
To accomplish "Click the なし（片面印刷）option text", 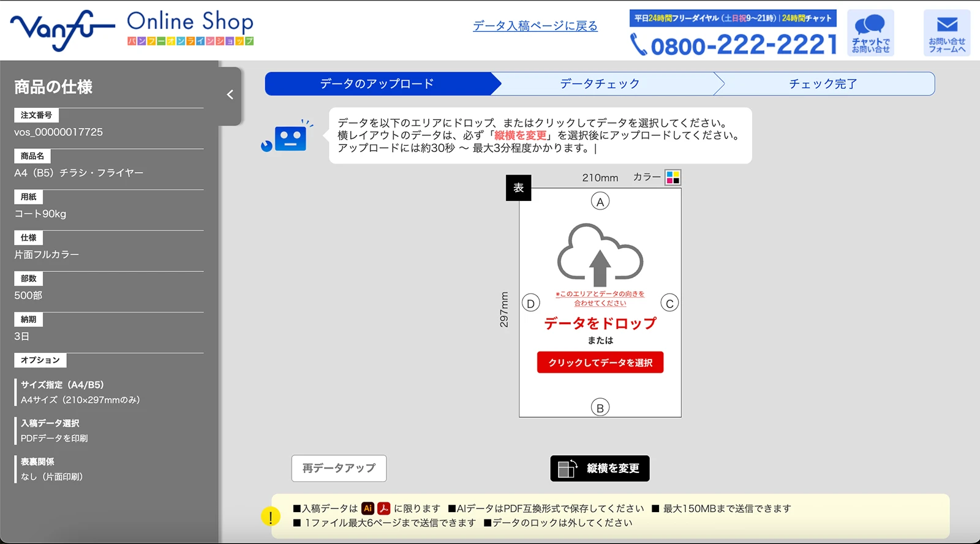I will point(52,477).
